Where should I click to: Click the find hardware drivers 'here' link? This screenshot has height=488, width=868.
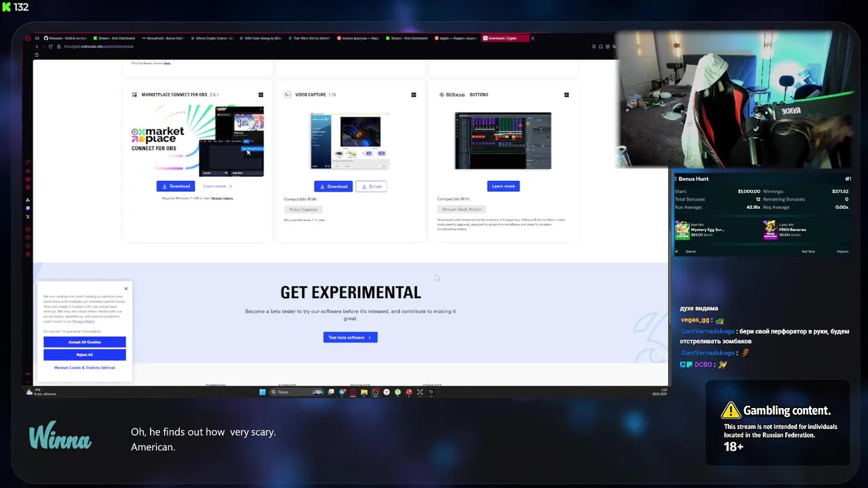tap(167, 63)
